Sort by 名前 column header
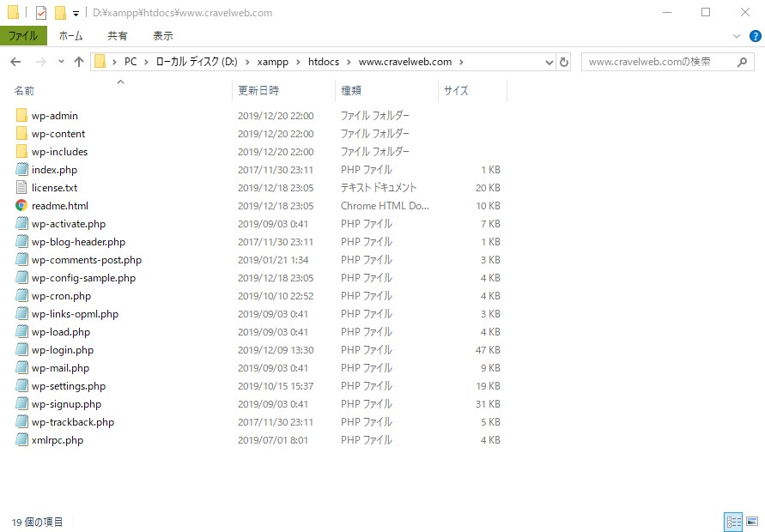 24,91
